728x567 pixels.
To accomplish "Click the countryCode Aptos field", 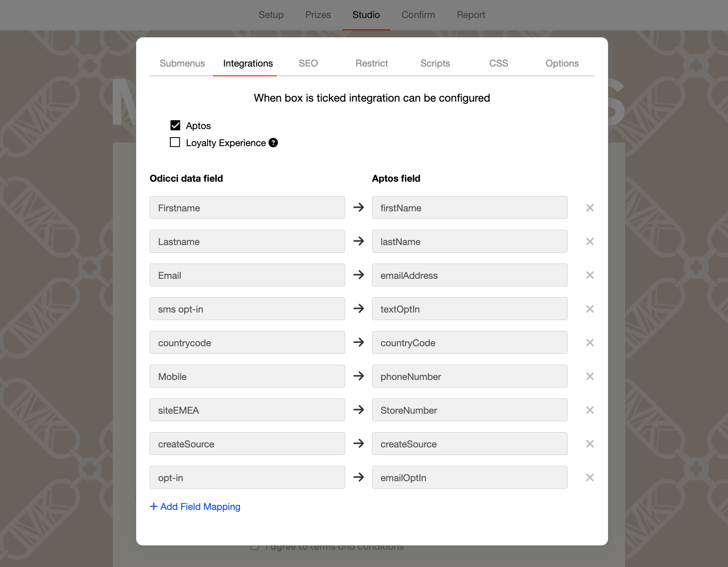I will (470, 343).
